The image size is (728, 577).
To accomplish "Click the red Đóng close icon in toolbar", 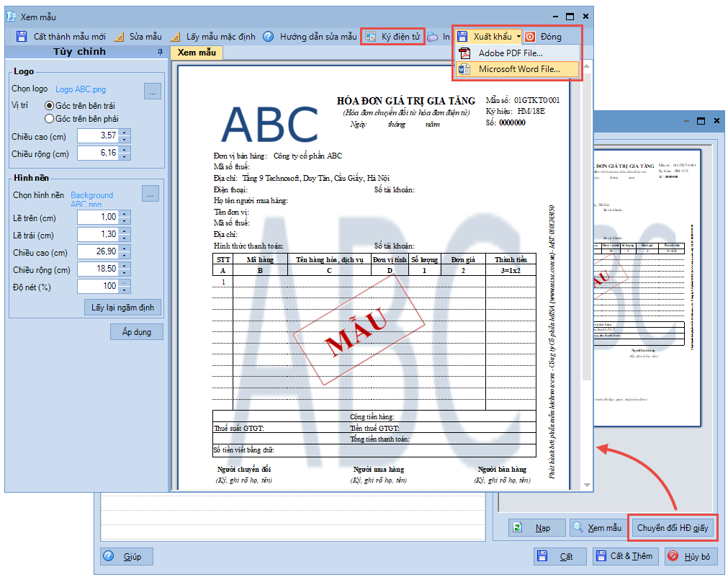I will (x=530, y=36).
